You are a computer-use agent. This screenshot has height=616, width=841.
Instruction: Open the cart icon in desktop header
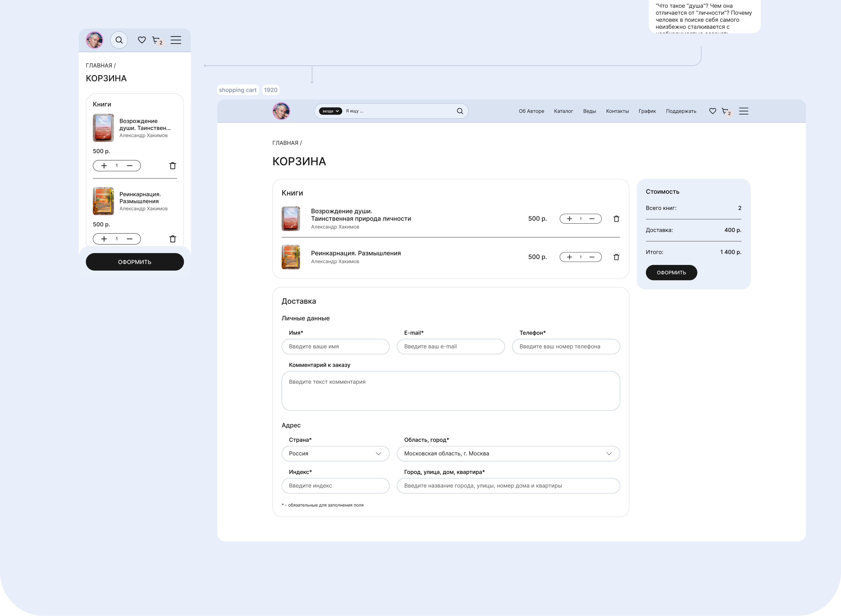[x=725, y=111]
